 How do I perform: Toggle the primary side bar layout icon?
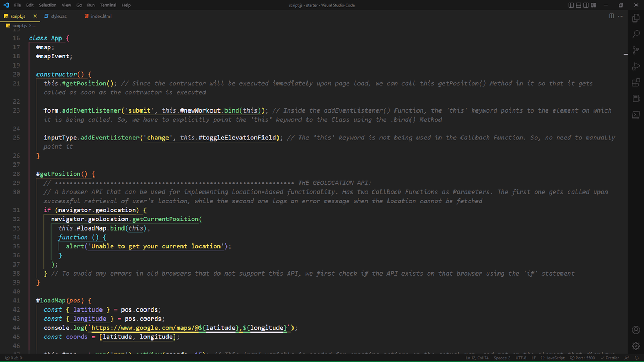[x=571, y=5]
